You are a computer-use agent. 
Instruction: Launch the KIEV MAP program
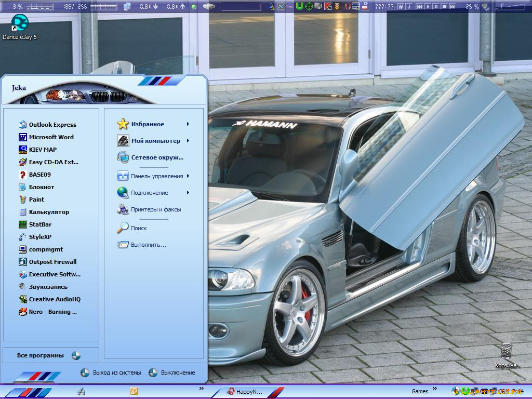coord(37,150)
